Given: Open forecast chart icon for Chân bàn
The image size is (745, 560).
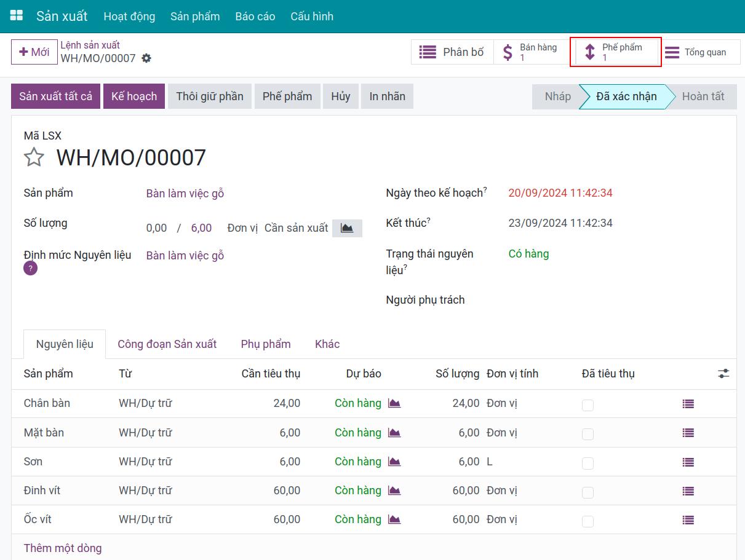Looking at the screenshot, I should pos(394,403).
